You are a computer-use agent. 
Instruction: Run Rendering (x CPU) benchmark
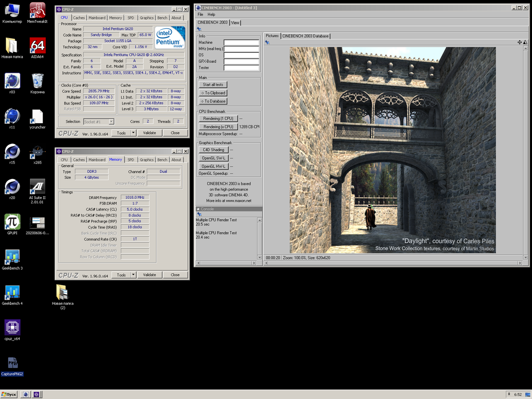click(x=218, y=127)
